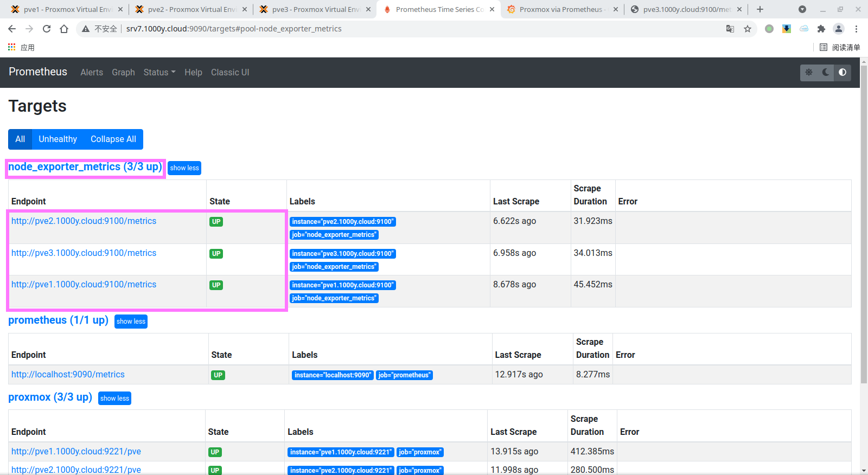Open the Alerts navigation item
Viewport: 868px width, 475px height.
92,72
